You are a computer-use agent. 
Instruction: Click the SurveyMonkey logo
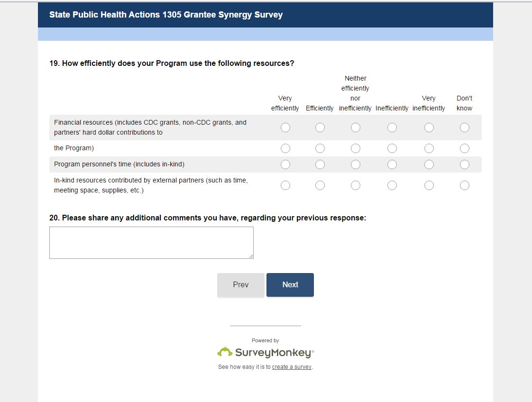coord(266,352)
